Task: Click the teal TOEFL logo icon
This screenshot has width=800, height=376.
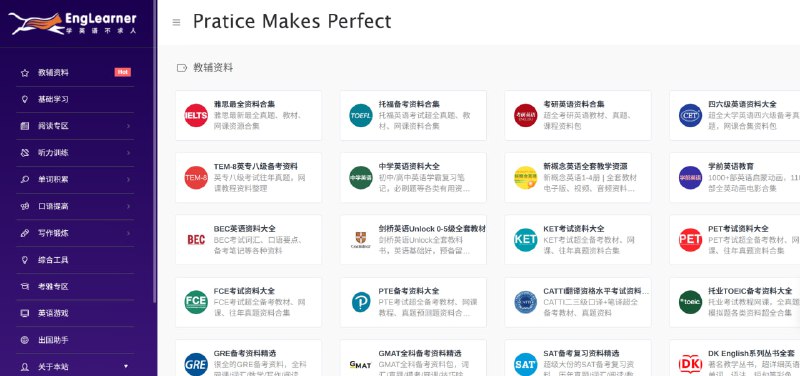Action: pyautogui.click(x=361, y=115)
